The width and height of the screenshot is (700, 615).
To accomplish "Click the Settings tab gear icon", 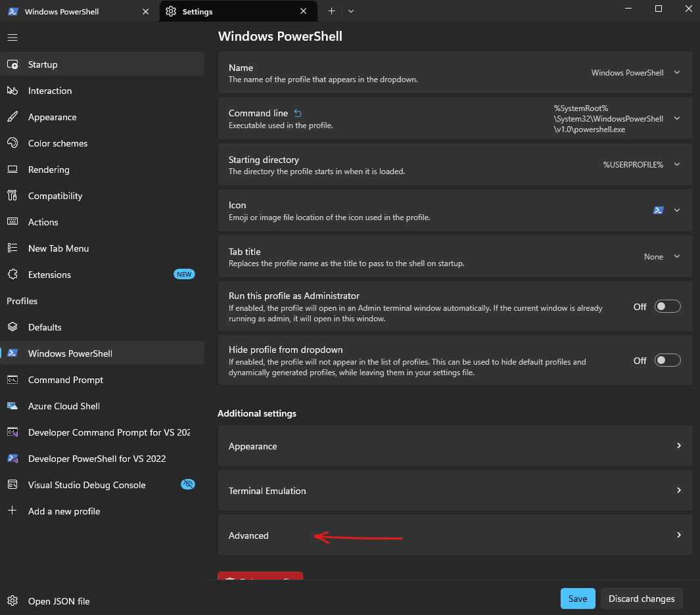I will click(x=171, y=11).
